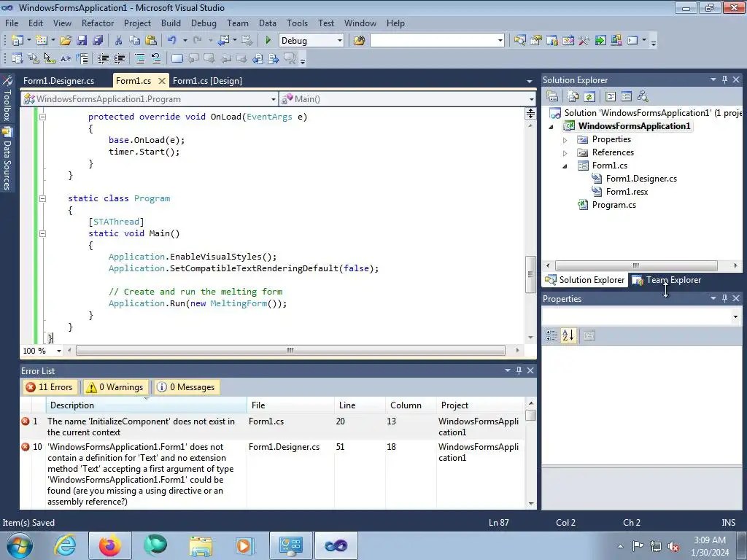Open the Refactor menu
This screenshot has width=747, height=560.
click(x=98, y=23)
